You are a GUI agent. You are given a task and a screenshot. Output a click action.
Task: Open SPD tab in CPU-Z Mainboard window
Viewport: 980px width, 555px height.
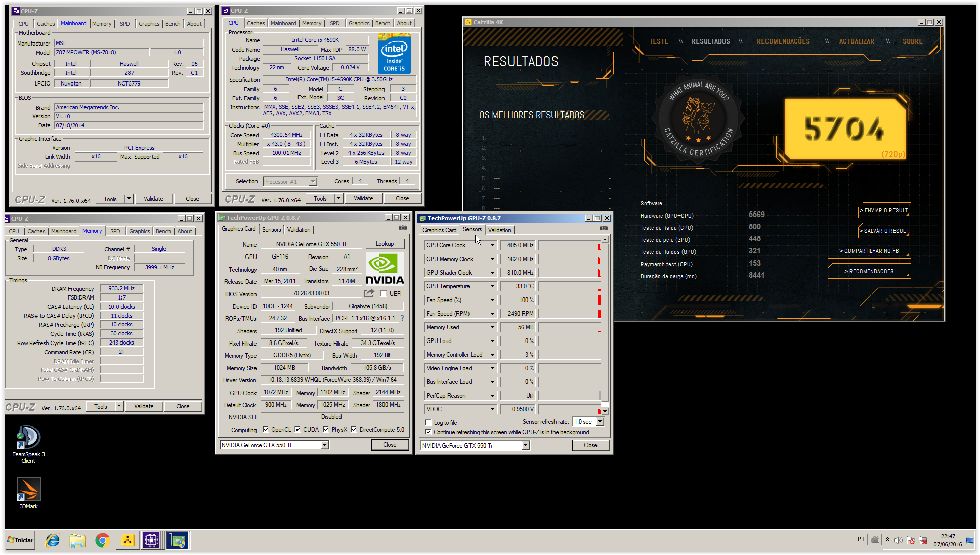124,24
